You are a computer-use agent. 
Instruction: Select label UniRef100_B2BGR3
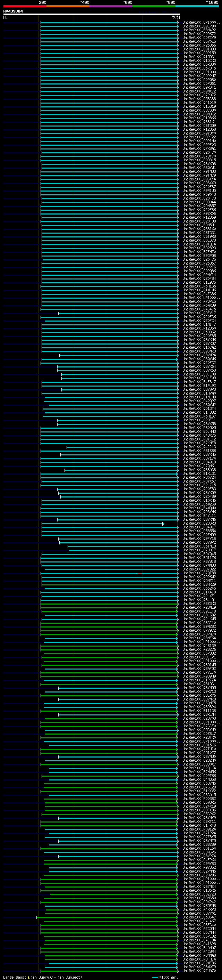pos(199,524)
